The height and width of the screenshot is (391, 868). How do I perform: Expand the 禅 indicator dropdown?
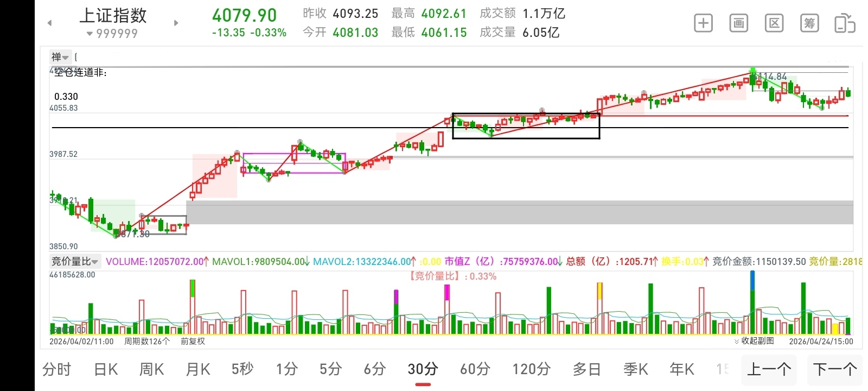pyautogui.click(x=60, y=57)
